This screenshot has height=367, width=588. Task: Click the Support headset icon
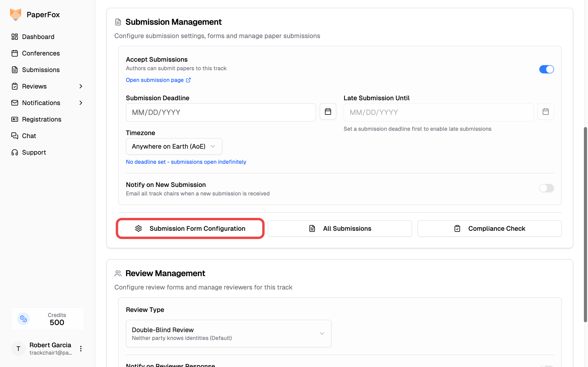14,152
